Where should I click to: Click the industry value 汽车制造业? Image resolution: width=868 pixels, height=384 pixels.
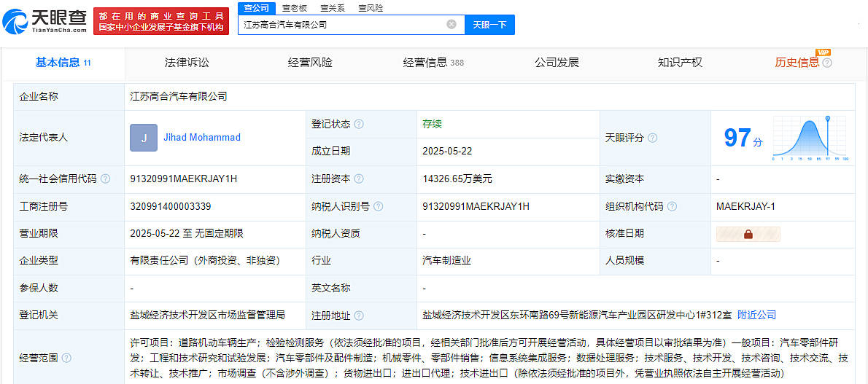click(x=446, y=261)
